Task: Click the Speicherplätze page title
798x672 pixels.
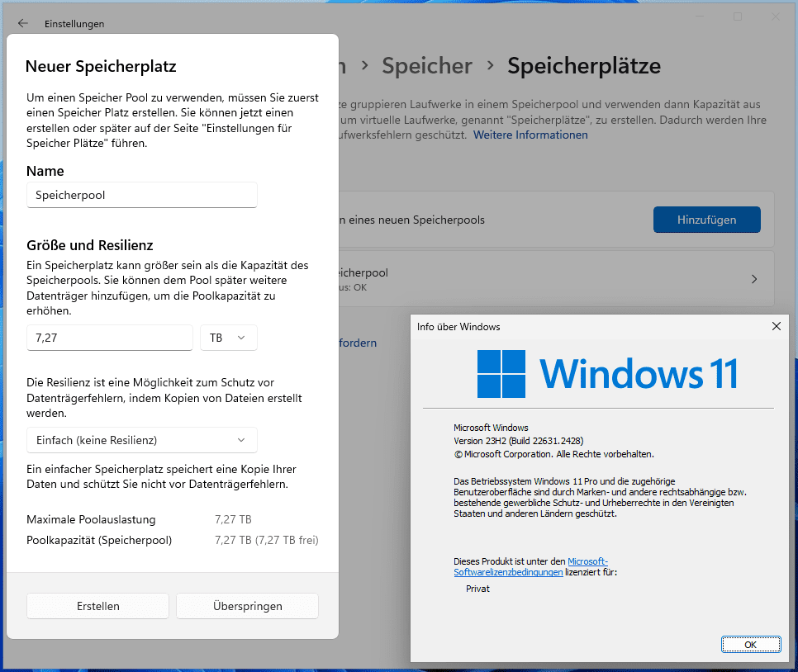Action: click(x=584, y=66)
